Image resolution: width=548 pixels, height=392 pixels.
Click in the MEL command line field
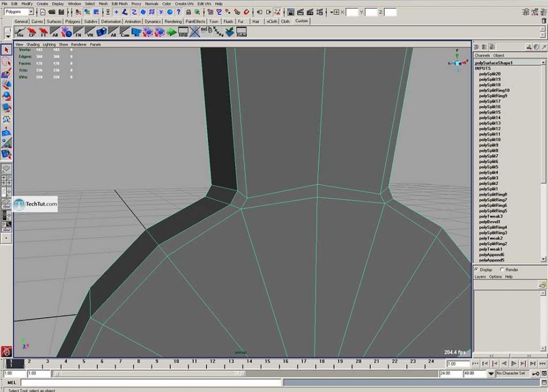point(151,383)
